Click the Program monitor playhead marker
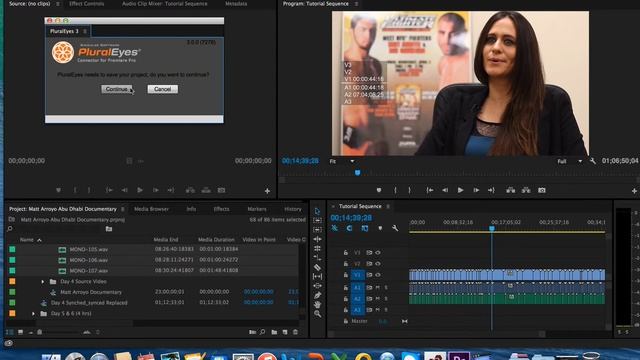 coord(358,173)
